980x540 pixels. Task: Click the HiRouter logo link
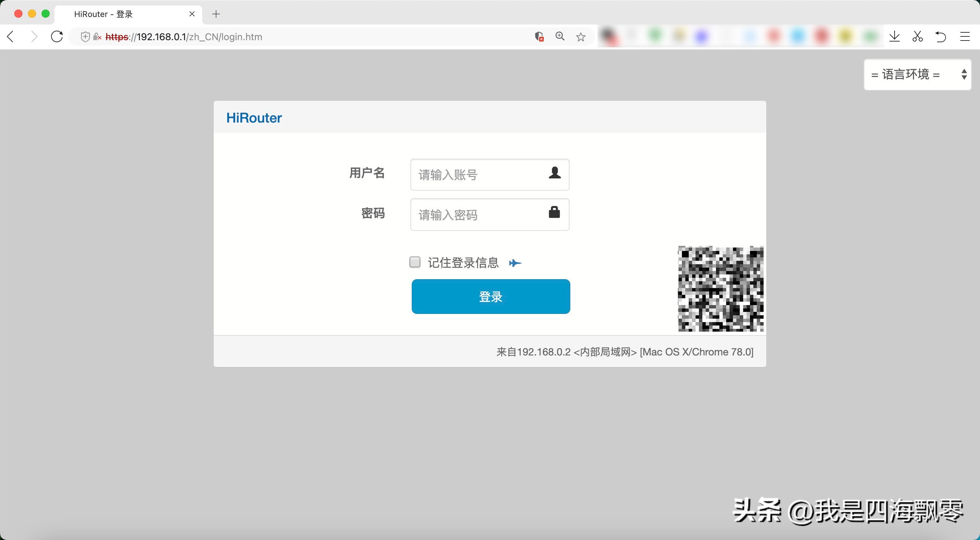coord(254,118)
